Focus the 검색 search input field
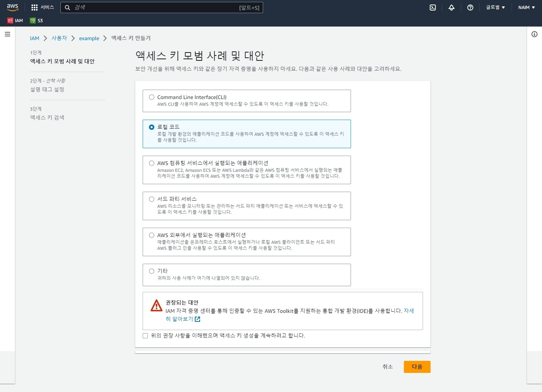 point(161,8)
